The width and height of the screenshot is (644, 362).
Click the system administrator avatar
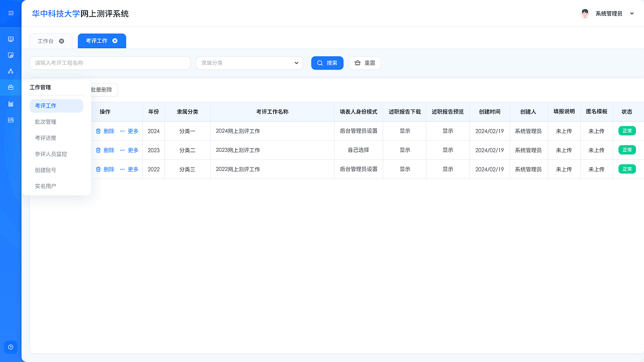[x=585, y=14]
